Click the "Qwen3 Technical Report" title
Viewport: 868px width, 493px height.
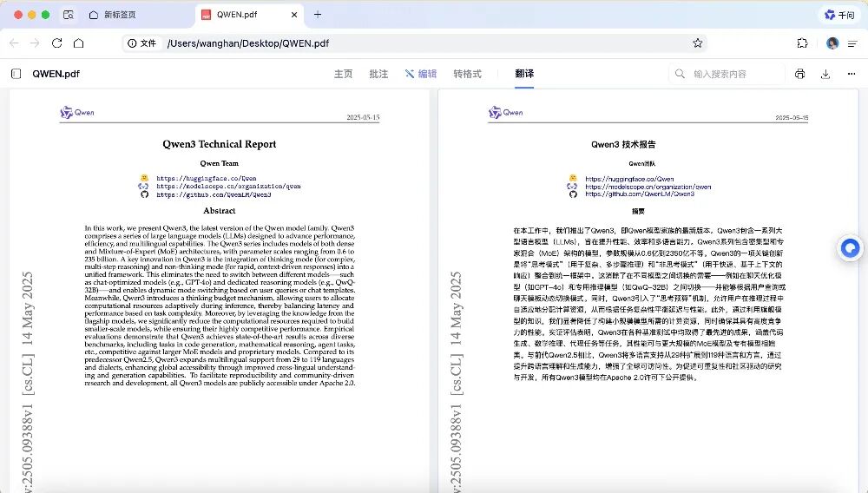coord(220,144)
